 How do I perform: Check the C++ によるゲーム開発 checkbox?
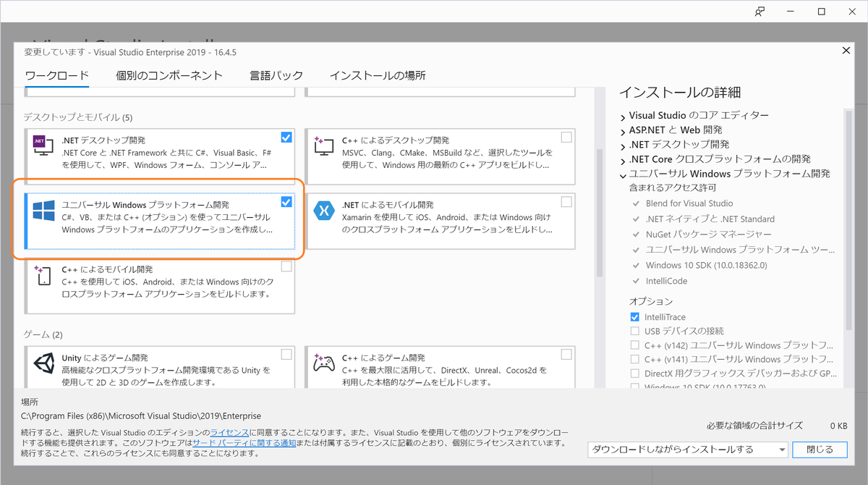566,354
